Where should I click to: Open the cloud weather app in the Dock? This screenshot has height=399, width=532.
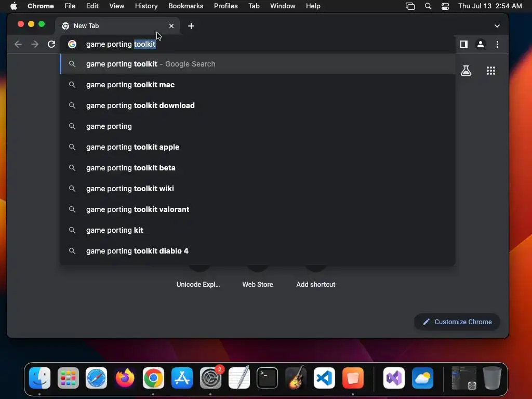[x=422, y=378]
